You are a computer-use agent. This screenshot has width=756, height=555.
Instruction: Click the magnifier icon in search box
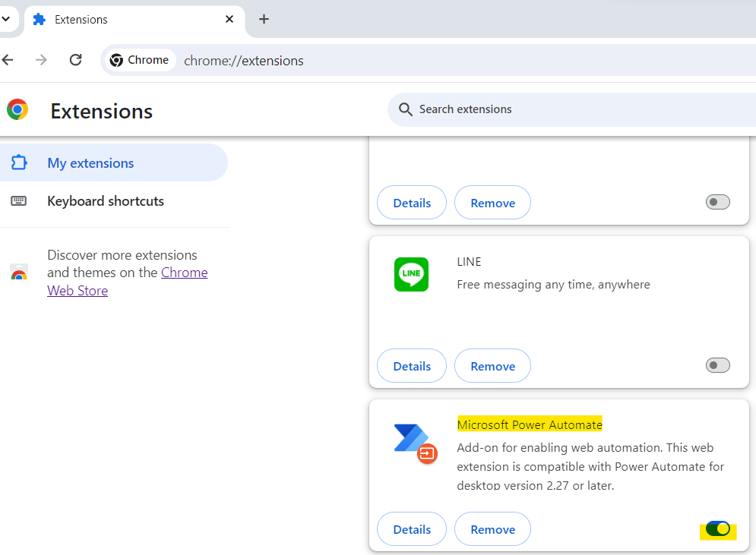[406, 109]
